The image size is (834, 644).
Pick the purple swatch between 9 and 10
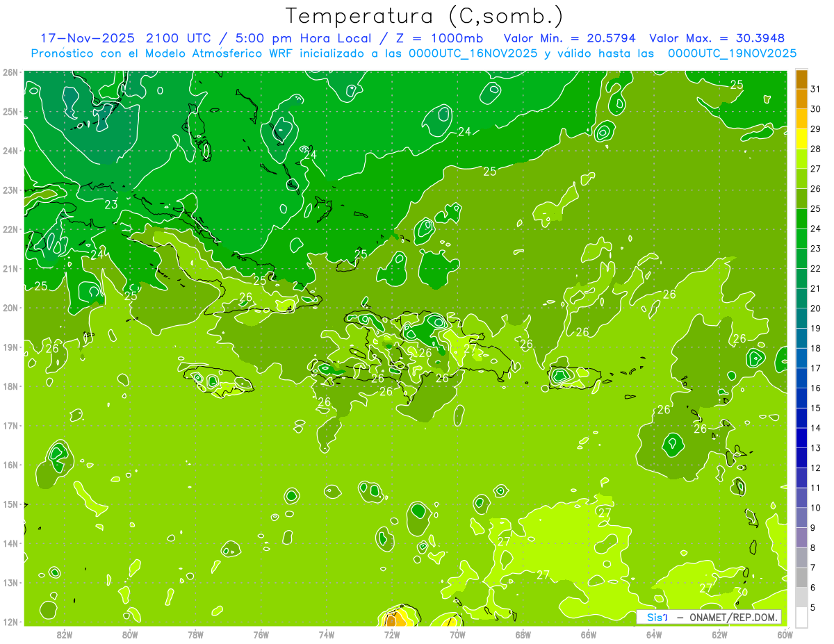click(x=801, y=518)
